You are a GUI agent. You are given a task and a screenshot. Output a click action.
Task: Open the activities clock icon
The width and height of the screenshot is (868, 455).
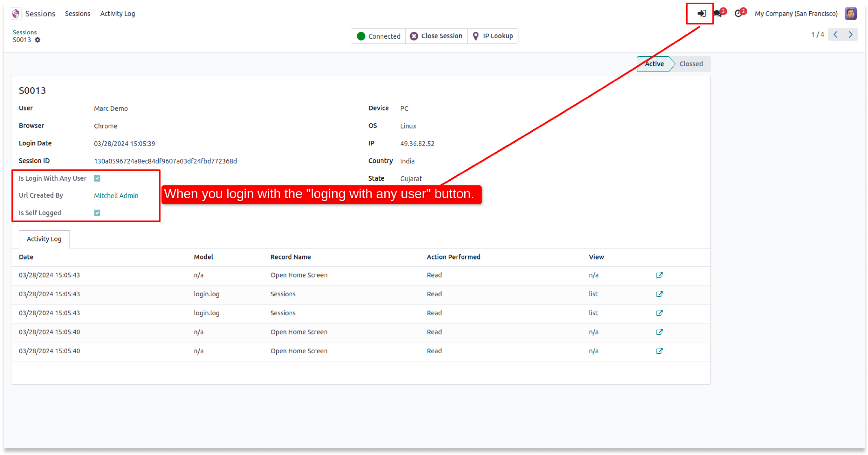point(738,13)
